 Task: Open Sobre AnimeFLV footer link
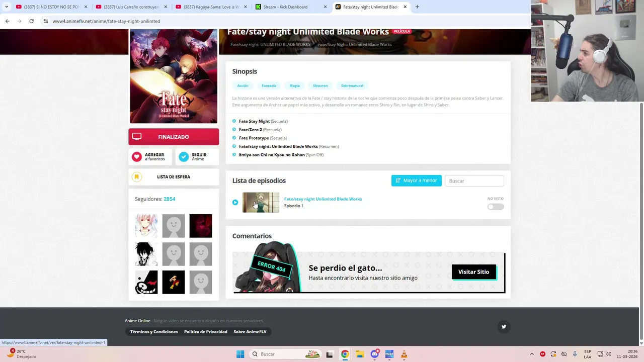coord(250,332)
